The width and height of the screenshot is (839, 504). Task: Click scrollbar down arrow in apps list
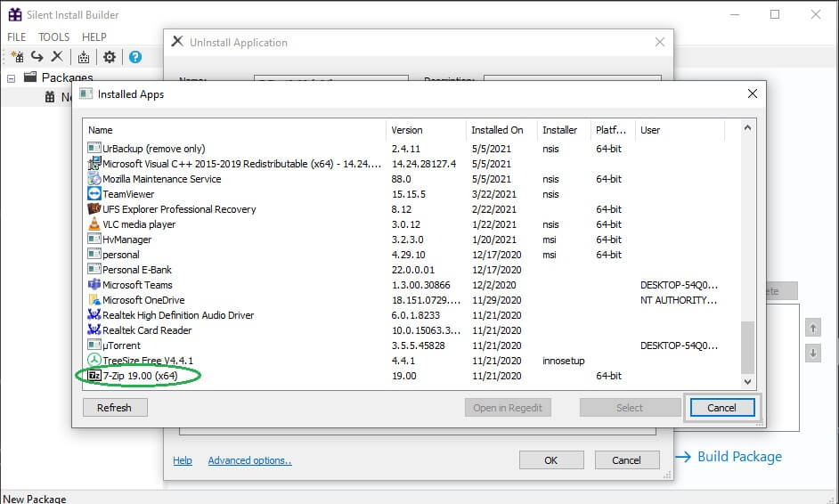[747, 381]
